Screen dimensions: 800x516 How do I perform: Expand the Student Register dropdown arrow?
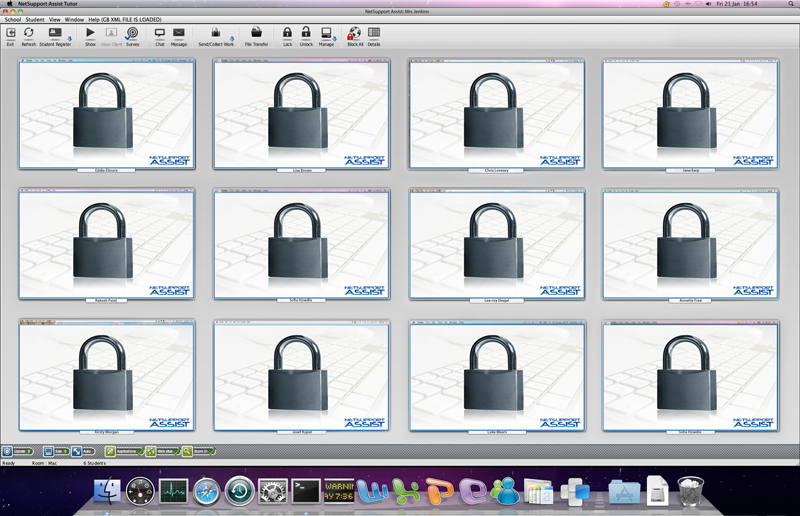point(70,39)
